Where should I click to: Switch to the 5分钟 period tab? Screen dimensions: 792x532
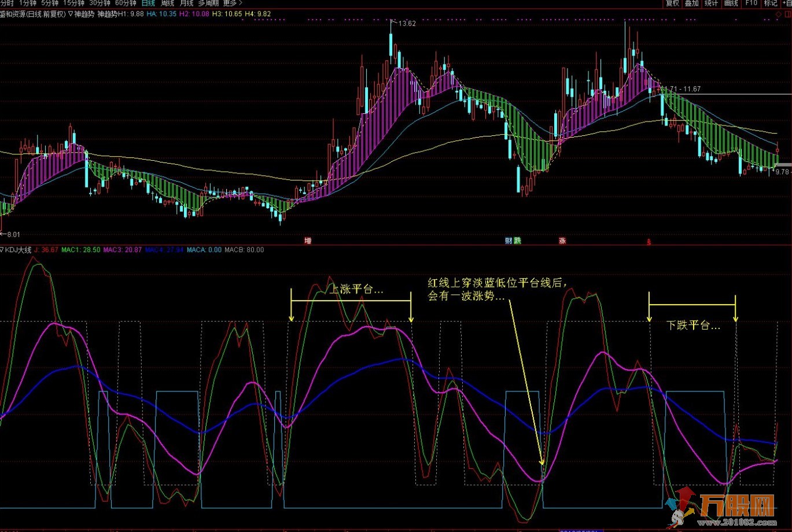click(x=50, y=3)
